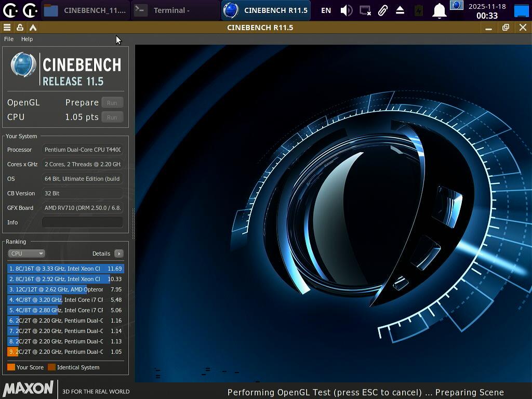Click the paperclip clipboard tray icon
Image resolution: width=532 pixels, height=399 pixels.
[383, 10]
